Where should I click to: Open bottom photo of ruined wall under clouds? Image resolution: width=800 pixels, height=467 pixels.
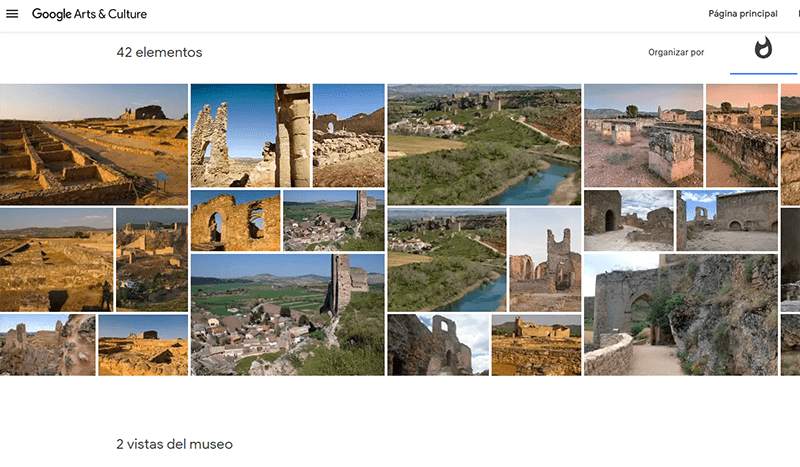point(438,345)
